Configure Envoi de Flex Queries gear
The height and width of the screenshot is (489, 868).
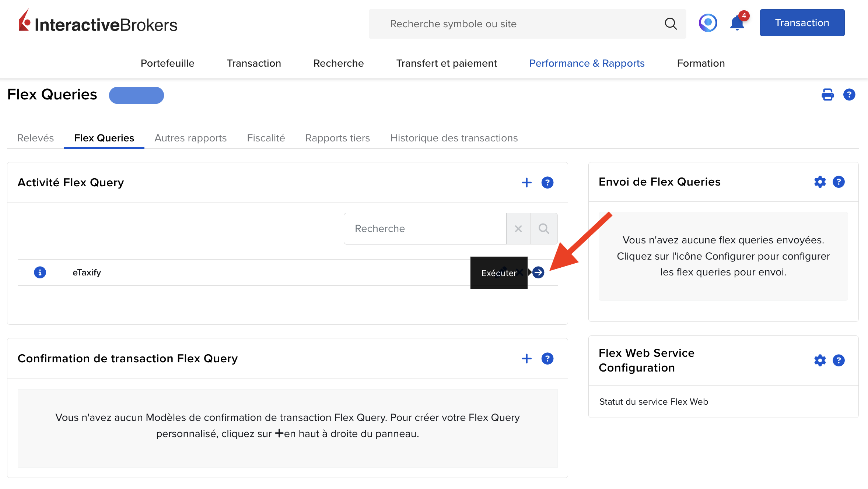coord(820,182)
